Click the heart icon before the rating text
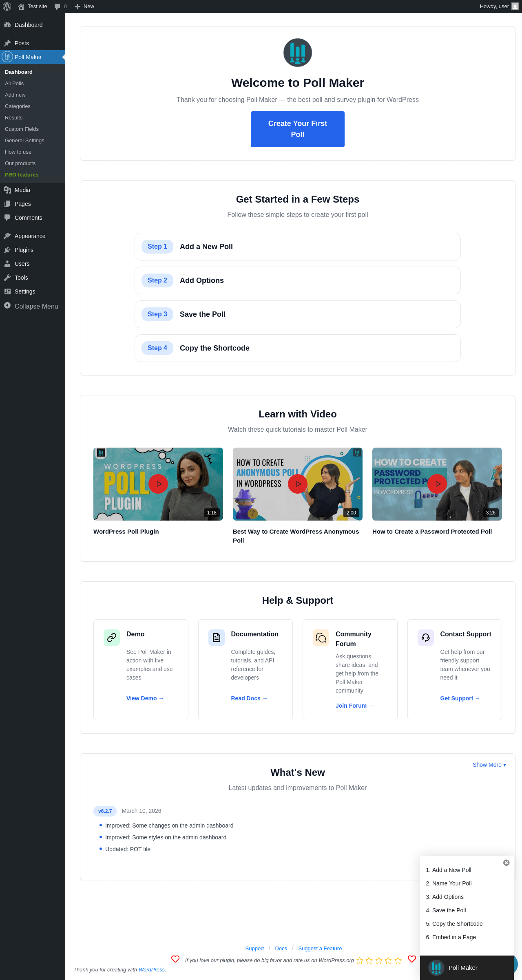The width and height of the screenshot is (522, 980). [x=175, y=959]
